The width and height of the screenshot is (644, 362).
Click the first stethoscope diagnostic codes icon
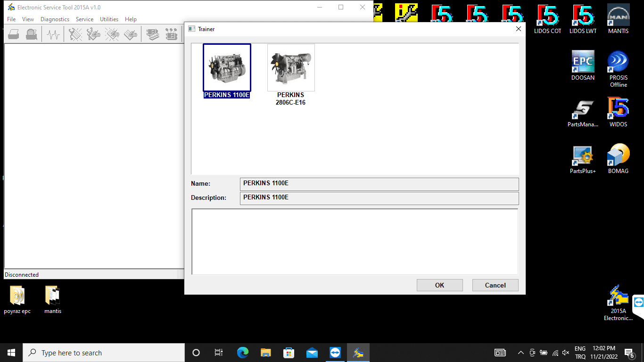pyautogui.click(x=75, y=34)
